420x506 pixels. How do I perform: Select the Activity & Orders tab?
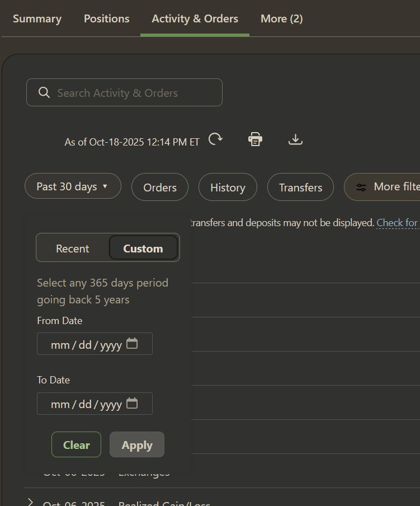click(x=195, y=18)
